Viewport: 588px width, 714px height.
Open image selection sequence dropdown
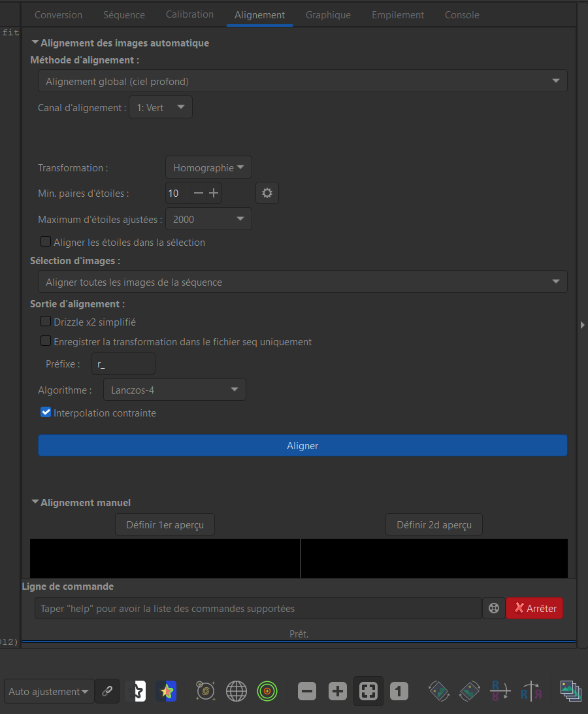302,282
